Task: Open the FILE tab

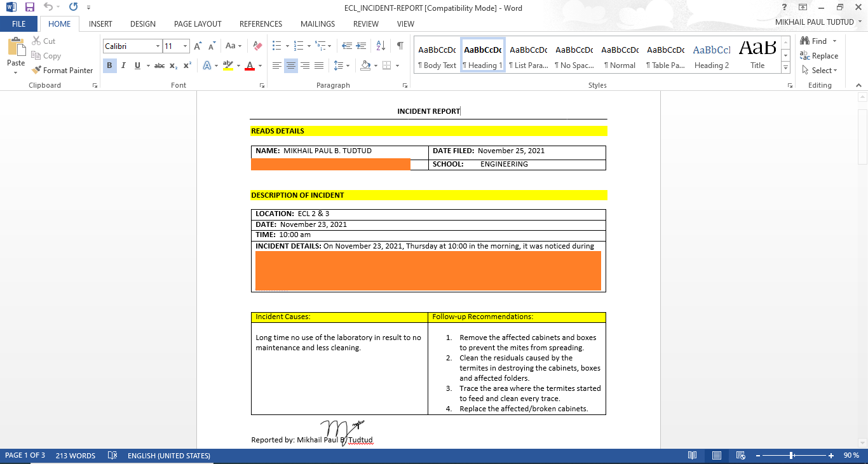Action: [19, 24]
